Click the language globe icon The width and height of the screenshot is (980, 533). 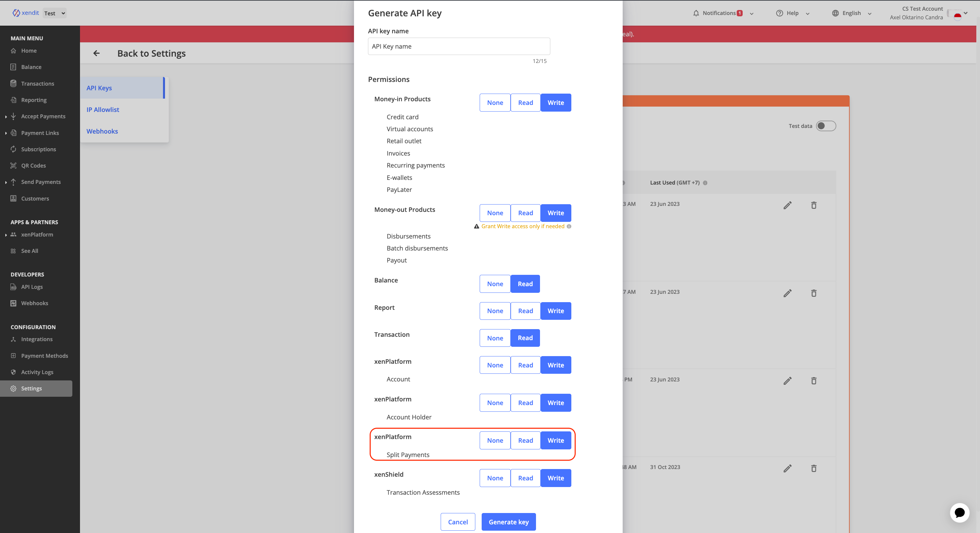(835, 13)
